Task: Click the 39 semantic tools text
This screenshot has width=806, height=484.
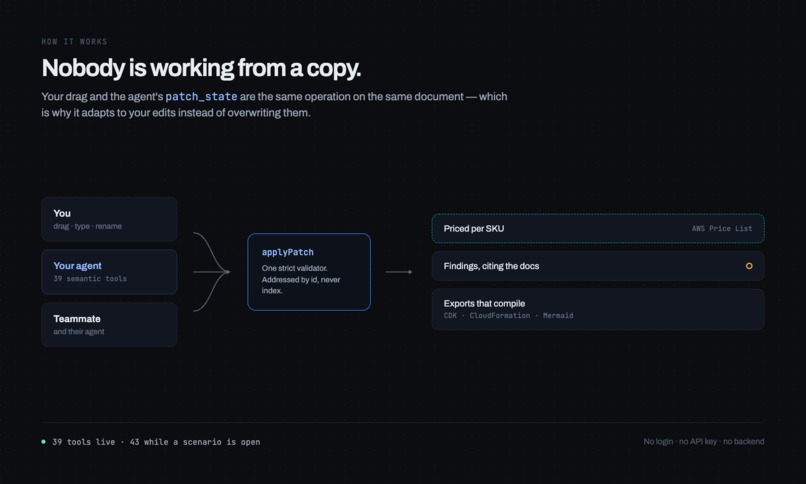Action: [90, 278]
